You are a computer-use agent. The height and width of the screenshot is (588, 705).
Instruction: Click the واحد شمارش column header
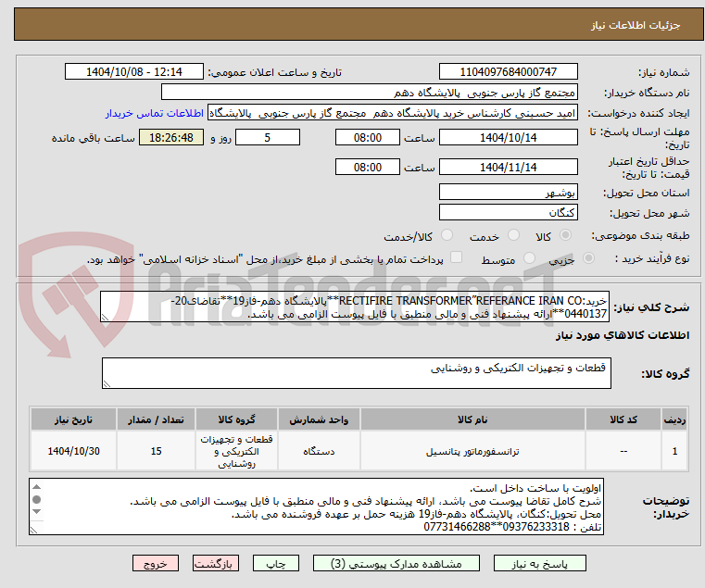pos(319,419)
